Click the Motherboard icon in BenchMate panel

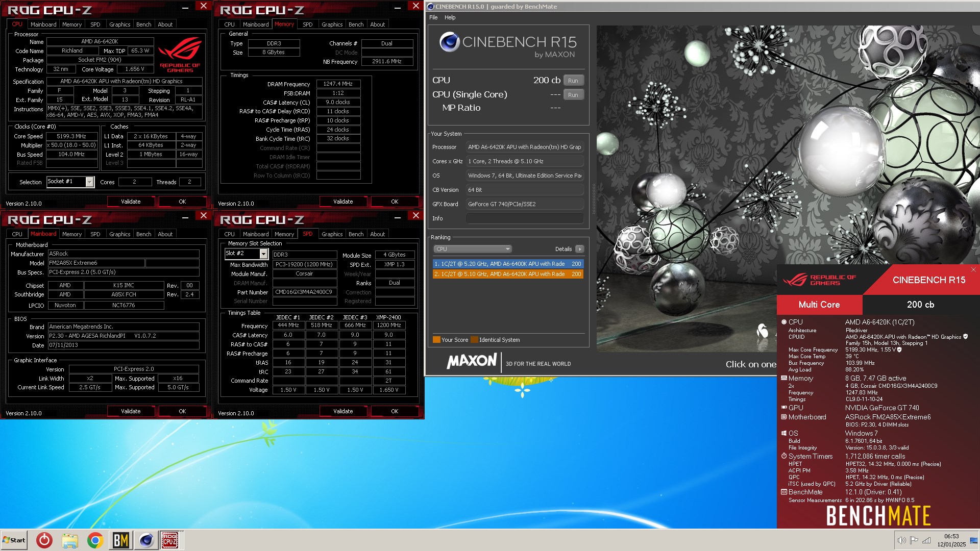coord(784,417)
